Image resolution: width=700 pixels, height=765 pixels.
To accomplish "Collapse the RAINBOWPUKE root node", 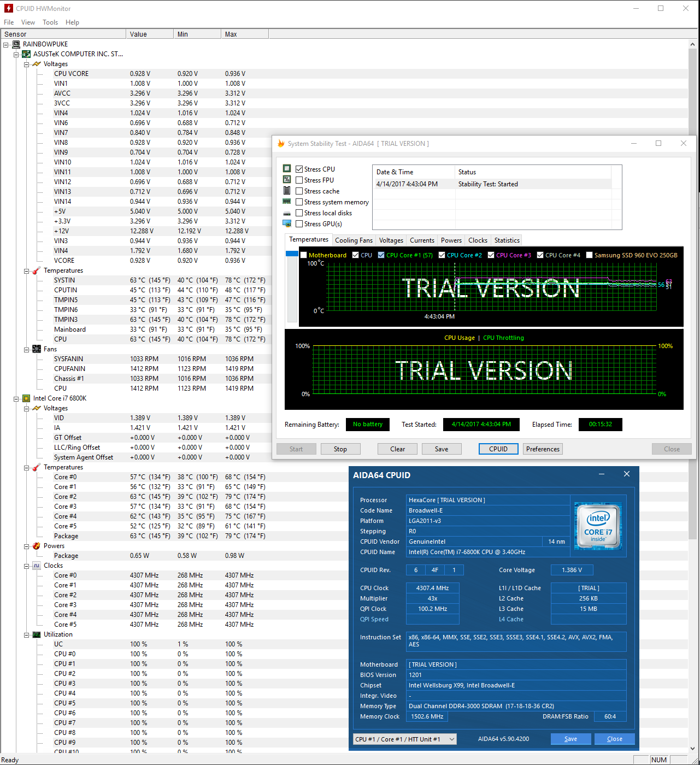I will pyautogui.click(x=6, y=44).
